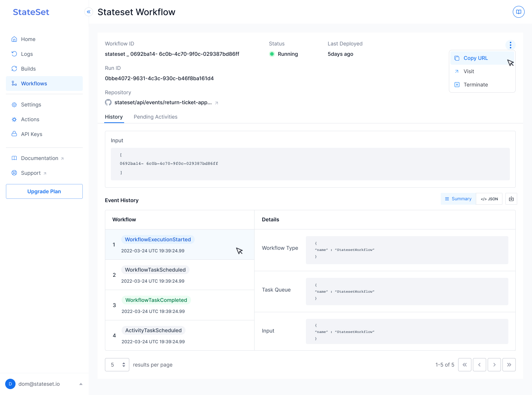The image size is (532, 395).
Task: Click the '5days ago' last deployed value
Action: tap(340, 54)
